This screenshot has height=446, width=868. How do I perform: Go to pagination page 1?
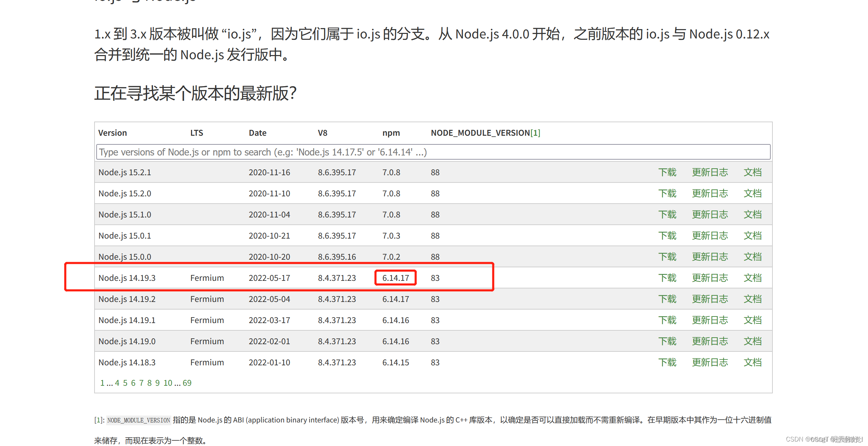pos(102,383)
